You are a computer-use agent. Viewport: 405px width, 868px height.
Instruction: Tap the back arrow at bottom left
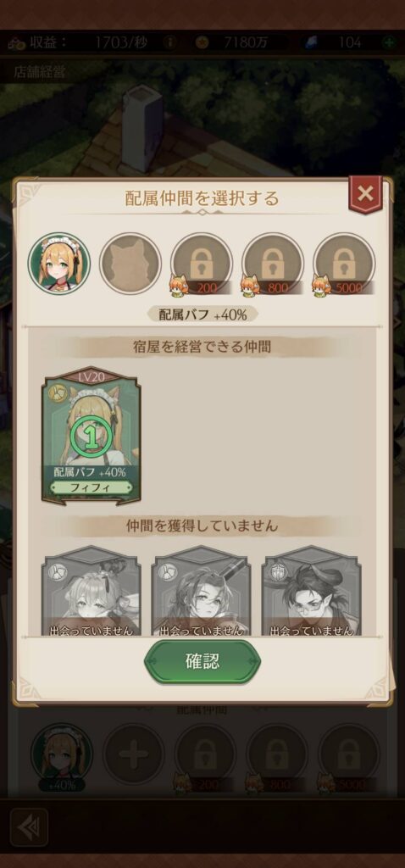pos(30,827)
